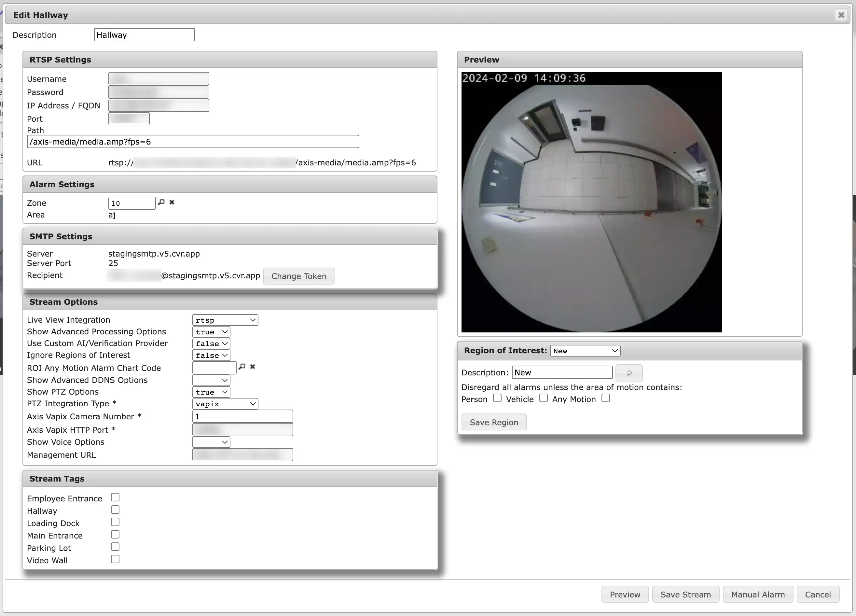
Task: Click the SMTP Settings panel header
Action: [x=230, y=236]
